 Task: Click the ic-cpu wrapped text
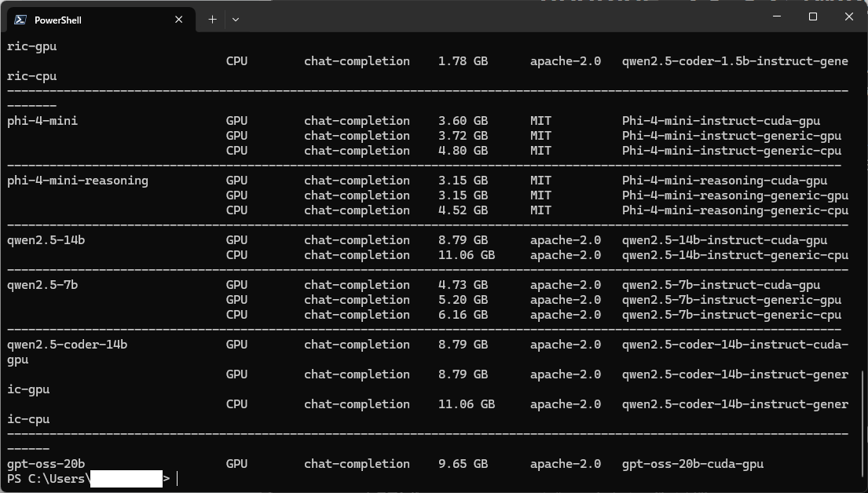28,419
